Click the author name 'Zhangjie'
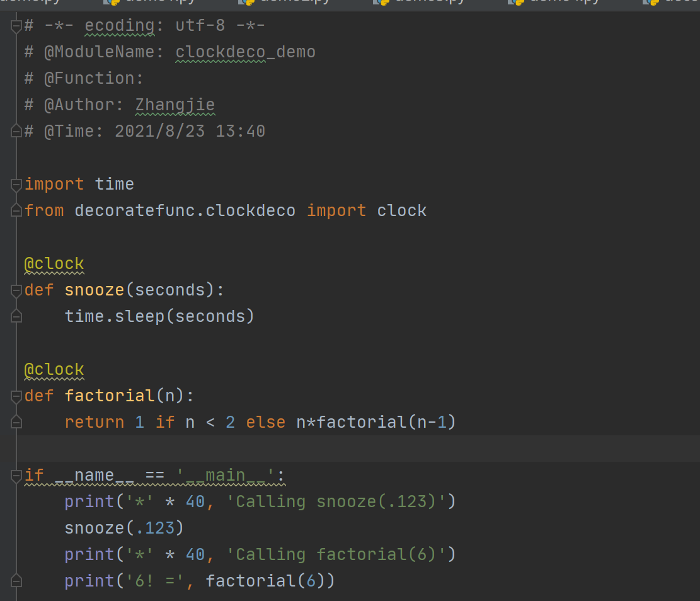700x601 pixels. 175,105
